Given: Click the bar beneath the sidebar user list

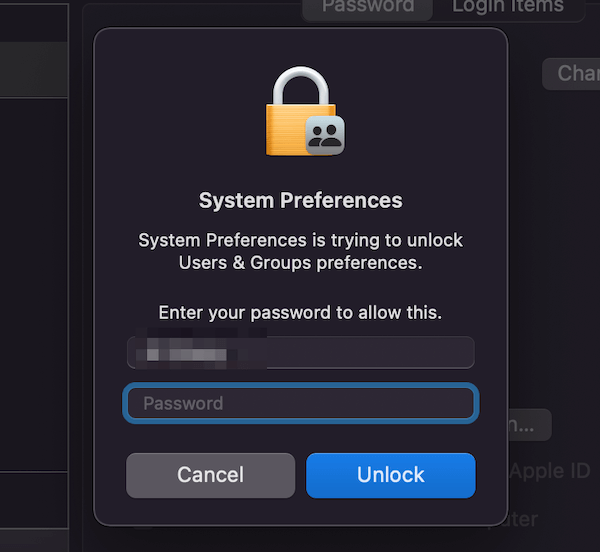Looking at the screenshot, I should pos(34,501).
